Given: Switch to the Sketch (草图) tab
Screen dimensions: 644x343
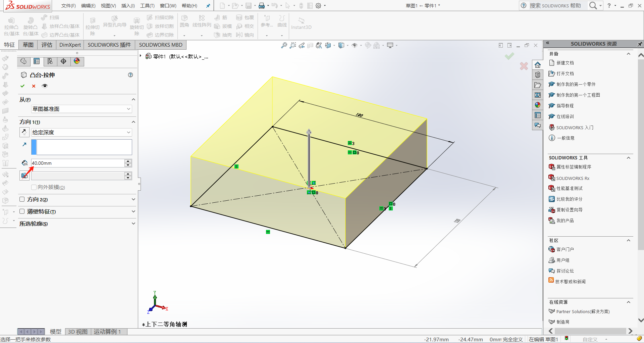Looking at the screenshot, I should [28, 45].
